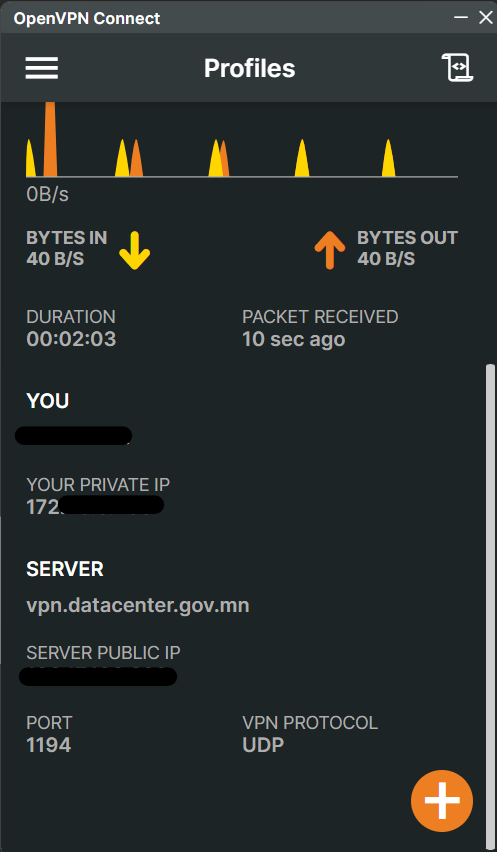Click the orange Bytes Out arrow
Viewport: 497px width, 852px height.
click(330, 250)
